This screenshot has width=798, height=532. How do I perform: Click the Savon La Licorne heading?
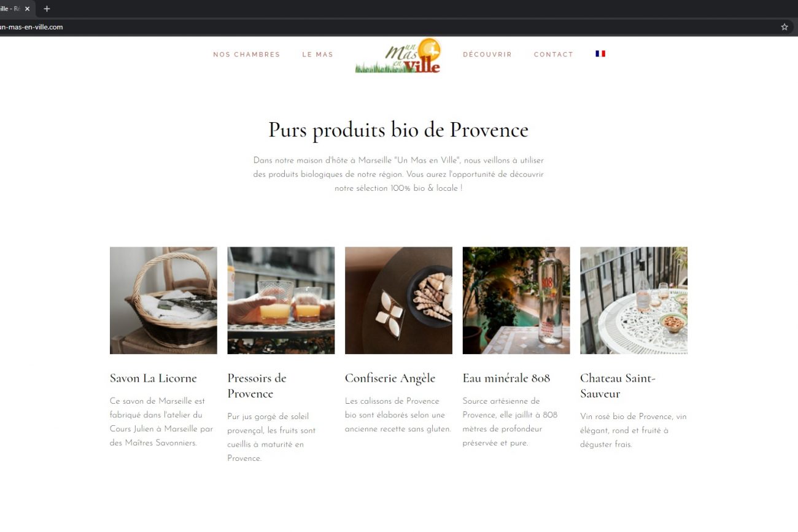click(x=153, y=378)
